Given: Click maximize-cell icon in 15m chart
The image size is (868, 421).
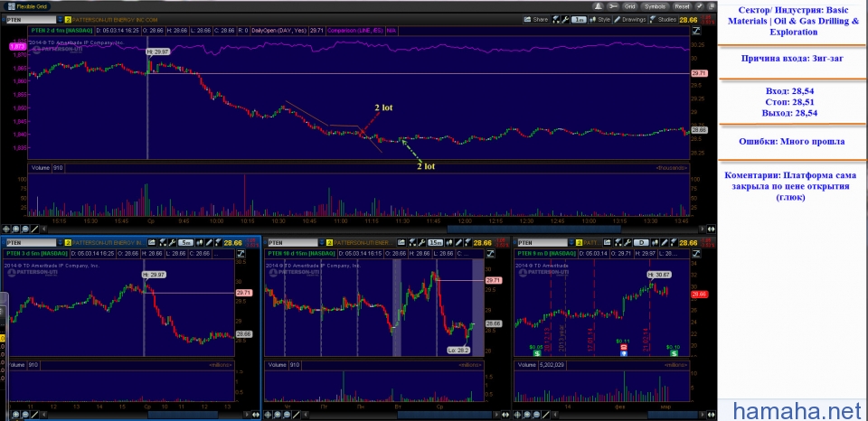Looking at the screenshot, I should tap(490, 253).
